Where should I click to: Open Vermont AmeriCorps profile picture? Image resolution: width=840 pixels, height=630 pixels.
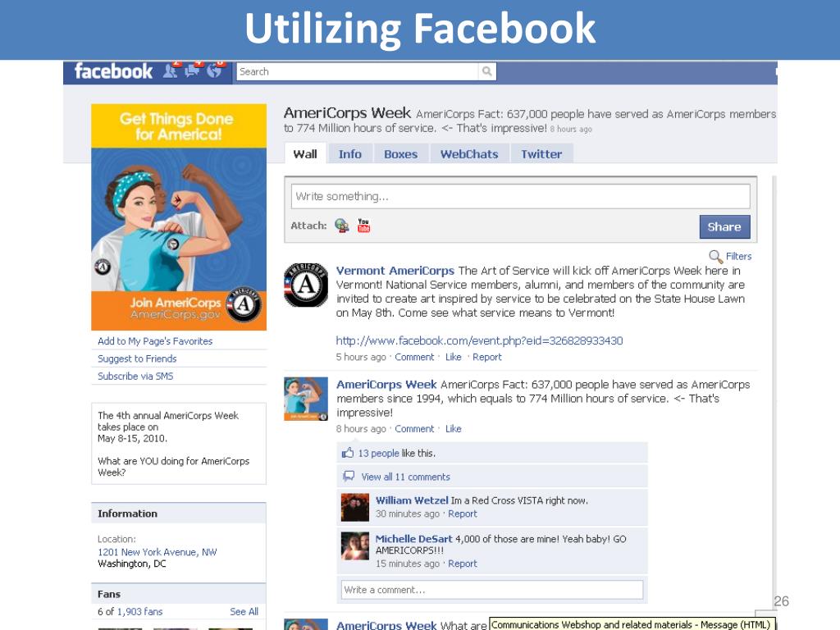tap(305, 285)
